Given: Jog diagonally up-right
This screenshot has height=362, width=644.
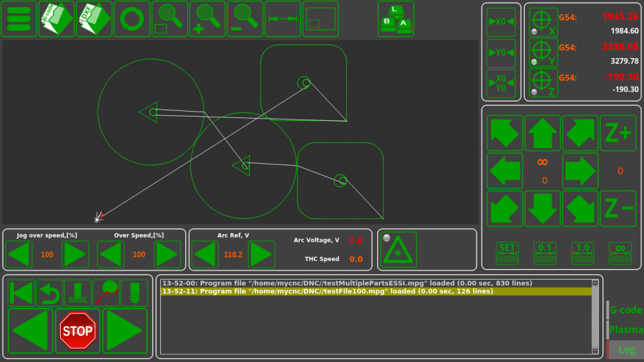Looking at the screenshot, I should pos(580,133).
